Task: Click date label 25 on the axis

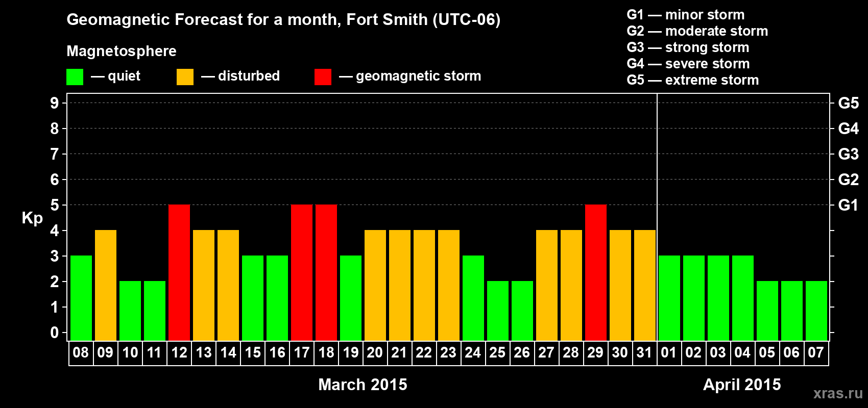Action: tap(497, 352)
